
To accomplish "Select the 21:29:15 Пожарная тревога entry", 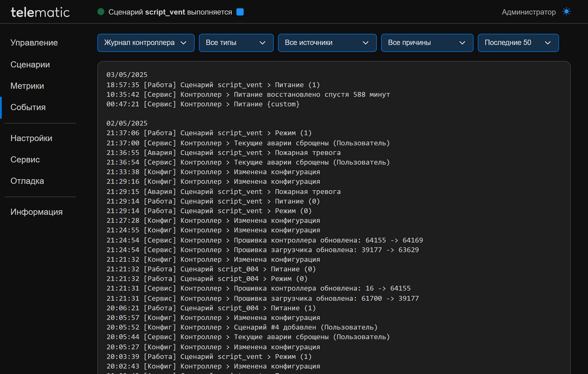I will (223, 191).
